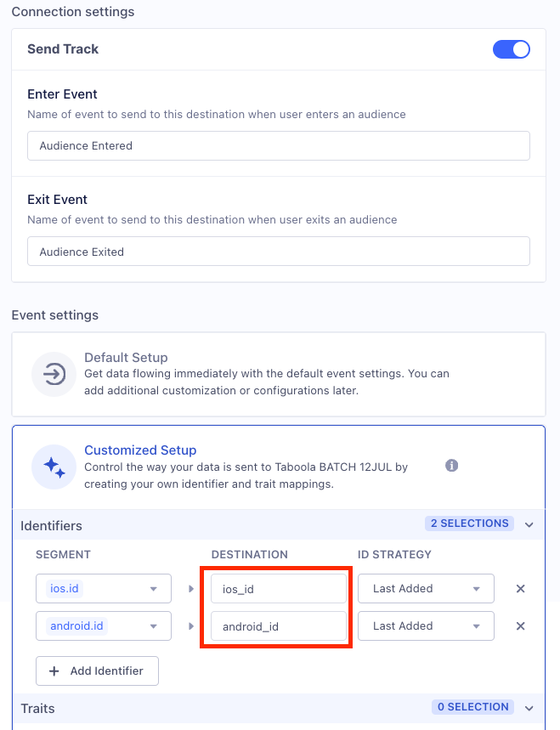Click the Audience Entered event input field

[x=278, y=145]
